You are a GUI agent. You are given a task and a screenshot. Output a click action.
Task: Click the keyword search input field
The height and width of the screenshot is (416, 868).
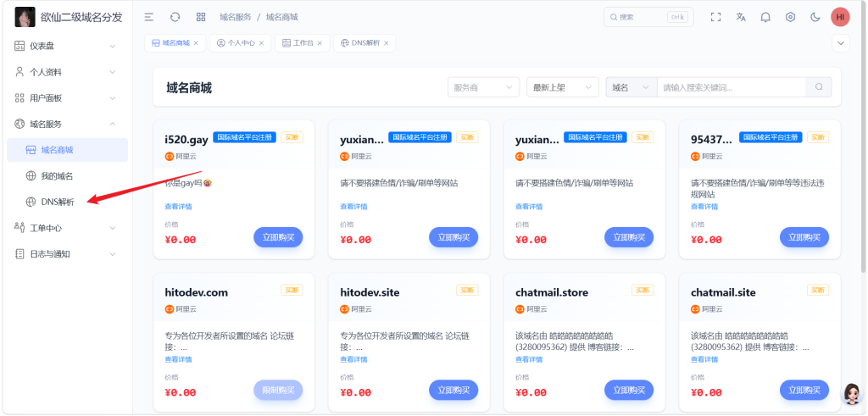pyautogui.click(x=731, y=87)
